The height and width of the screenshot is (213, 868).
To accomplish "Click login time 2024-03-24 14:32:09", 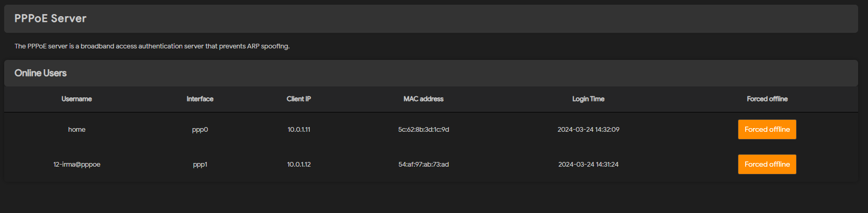I will tap(588, 130).
